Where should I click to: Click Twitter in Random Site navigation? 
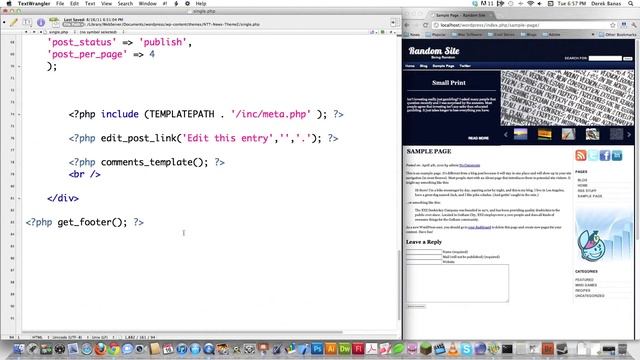coord(465,66)
